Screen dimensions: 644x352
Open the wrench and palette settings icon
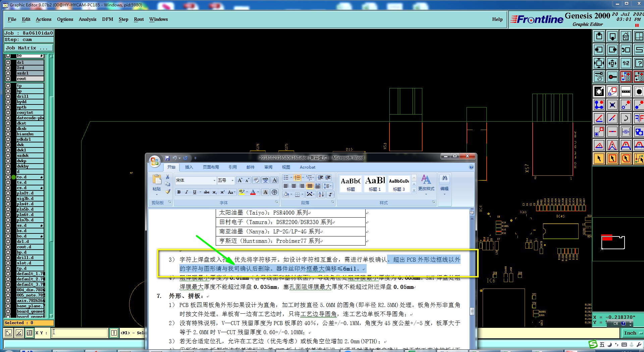[x=599, y=77]
